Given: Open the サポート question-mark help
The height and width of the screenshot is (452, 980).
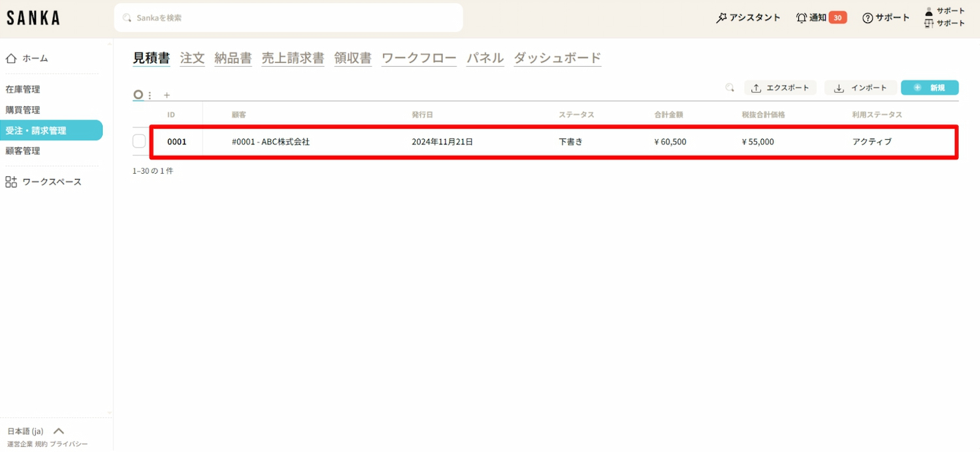Looking at the screenshot, I should [x=886, y=18].
